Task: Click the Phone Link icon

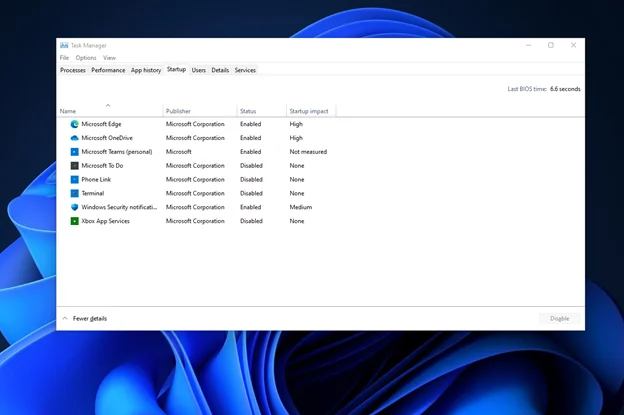Action: tap(74, 179)
